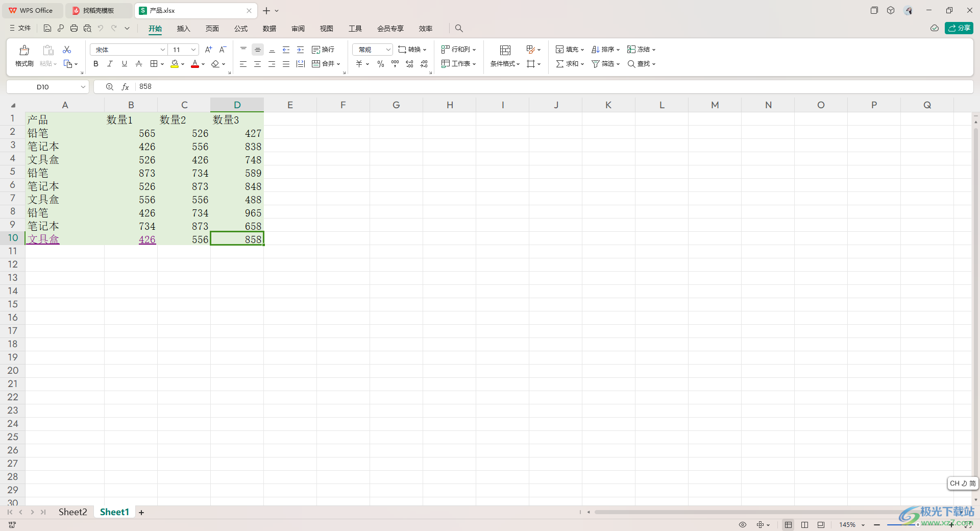Open the File (文件) menu
Image resolution: width=980 pixels, height=531 pixels.
[x=20, y=29]
